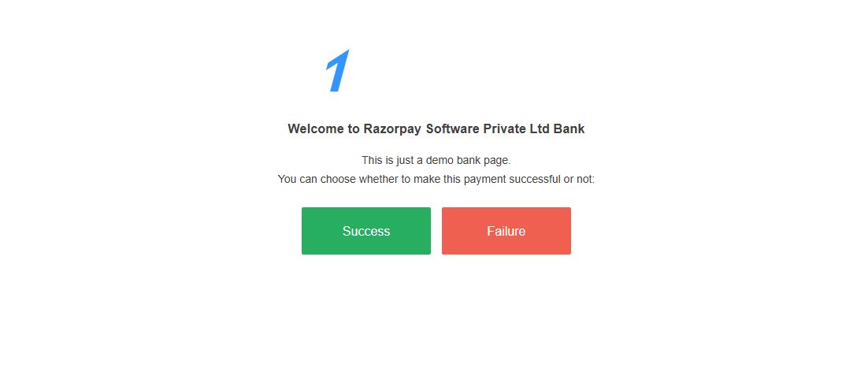
Task: Click the word 'Bank' in the heading
Action: pos(569,128)
